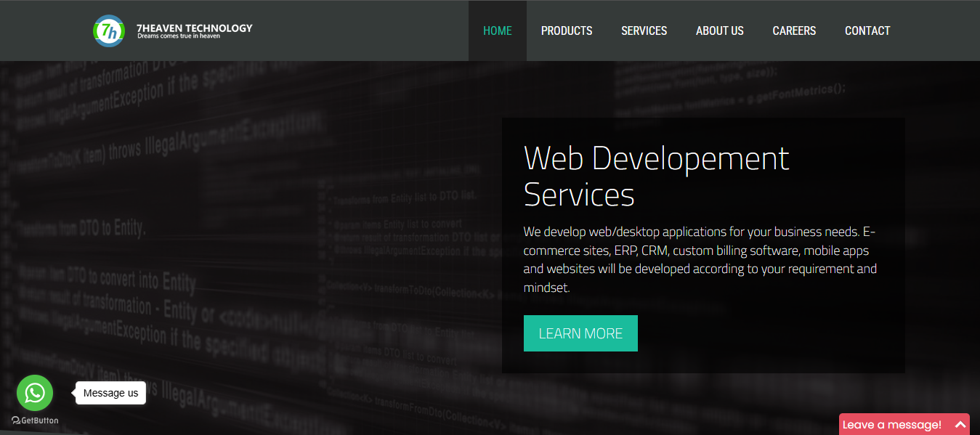The height and width of the screenshot is (435, 980).
Task: Click CONTACT in the top navigation
Action: pos(867,31)
